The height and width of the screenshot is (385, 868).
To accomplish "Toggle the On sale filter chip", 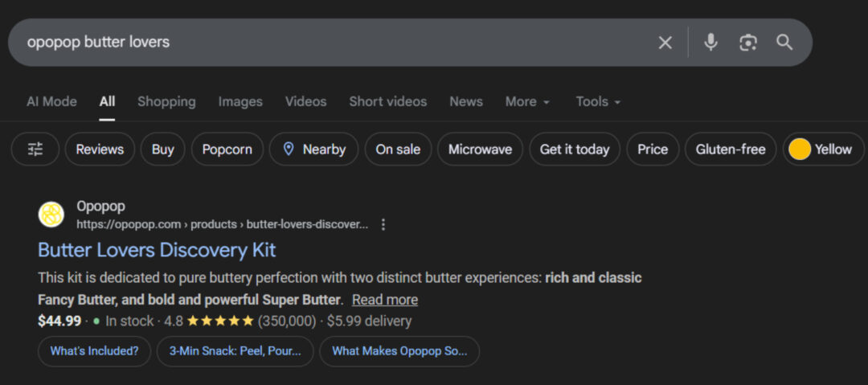I will pos(398,149).
